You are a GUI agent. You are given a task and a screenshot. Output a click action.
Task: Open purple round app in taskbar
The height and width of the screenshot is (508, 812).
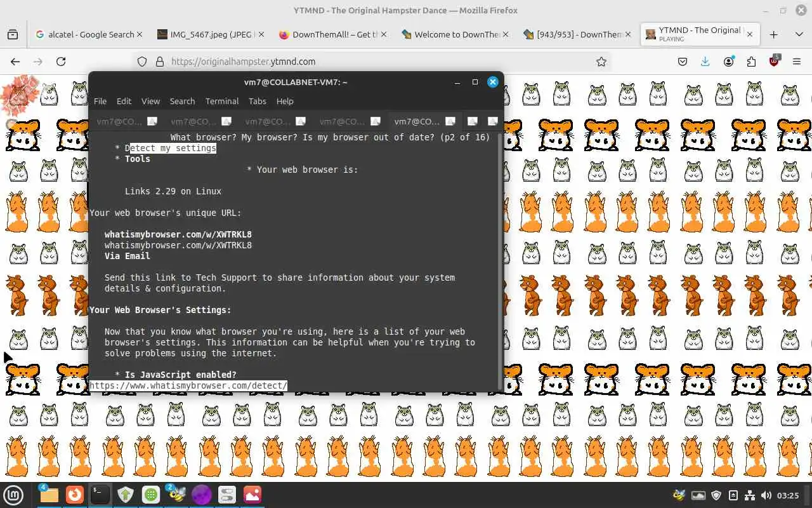[202, 495]
